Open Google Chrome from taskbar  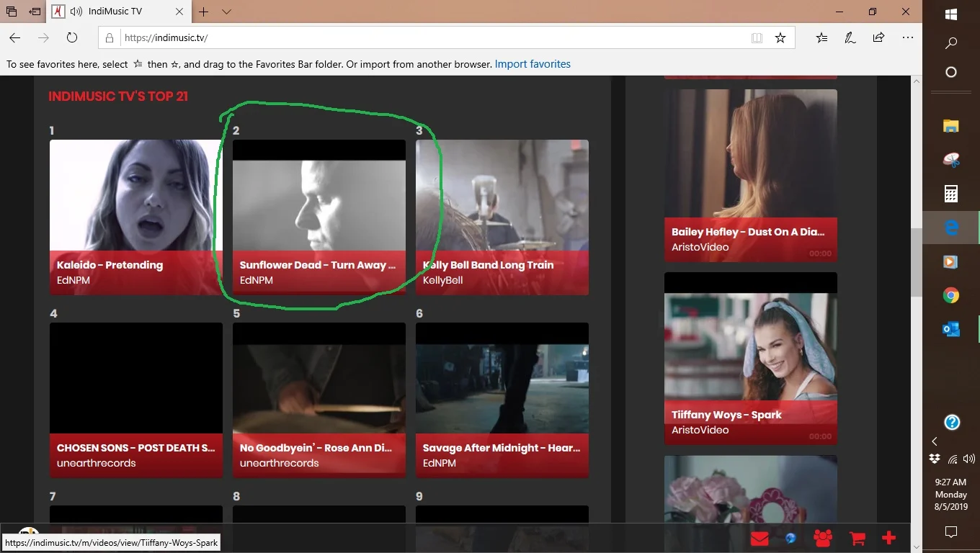click(x=951, y=295)
